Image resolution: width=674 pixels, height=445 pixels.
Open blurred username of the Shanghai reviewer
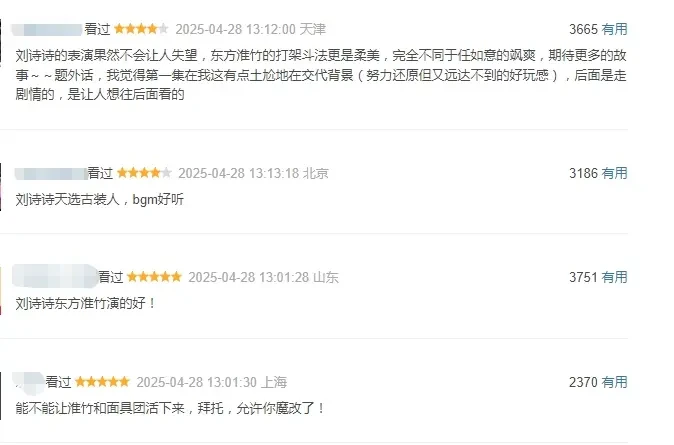coord(28,382)
